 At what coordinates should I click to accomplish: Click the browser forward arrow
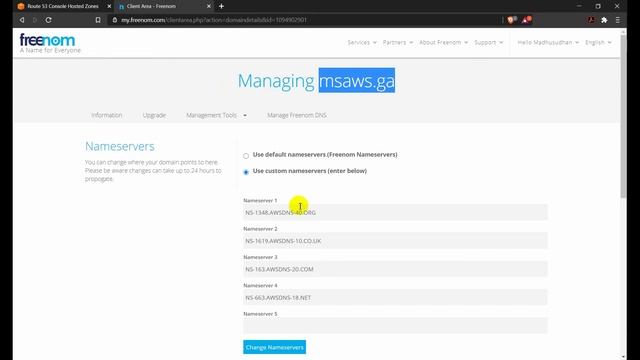[35, 20]
